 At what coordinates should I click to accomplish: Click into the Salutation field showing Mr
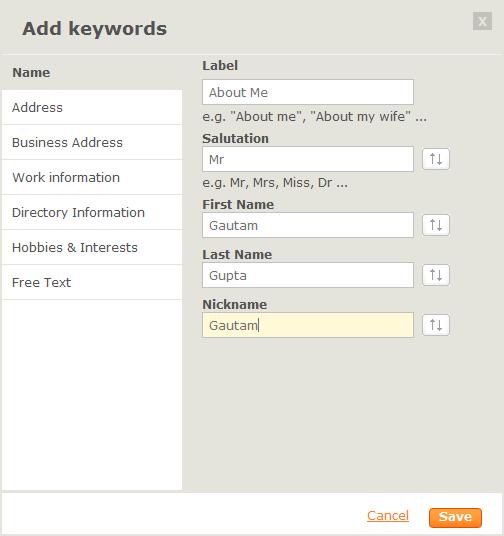click(x=308, y=159)
